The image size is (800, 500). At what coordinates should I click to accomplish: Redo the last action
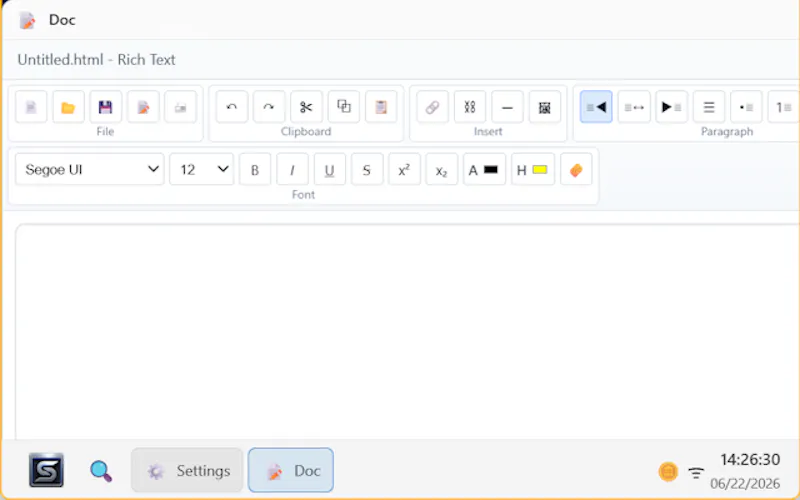click(269, 107)
